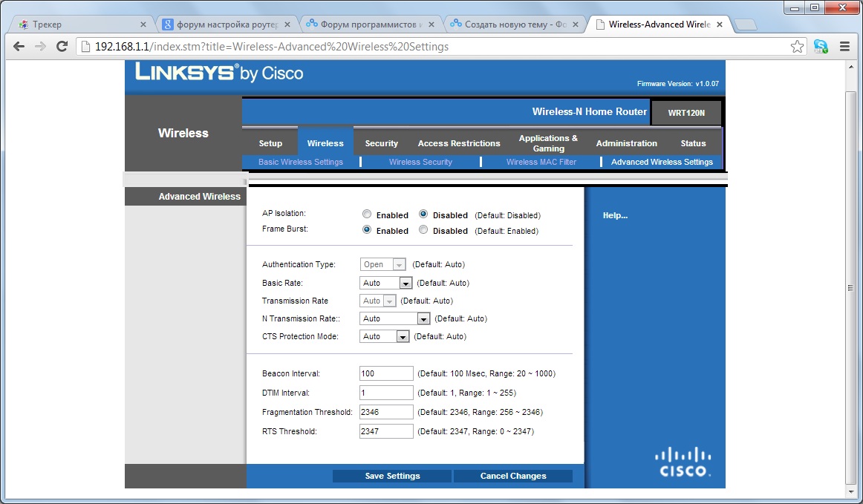
Task: Go back to the previous page
Action: pos(19,46)
